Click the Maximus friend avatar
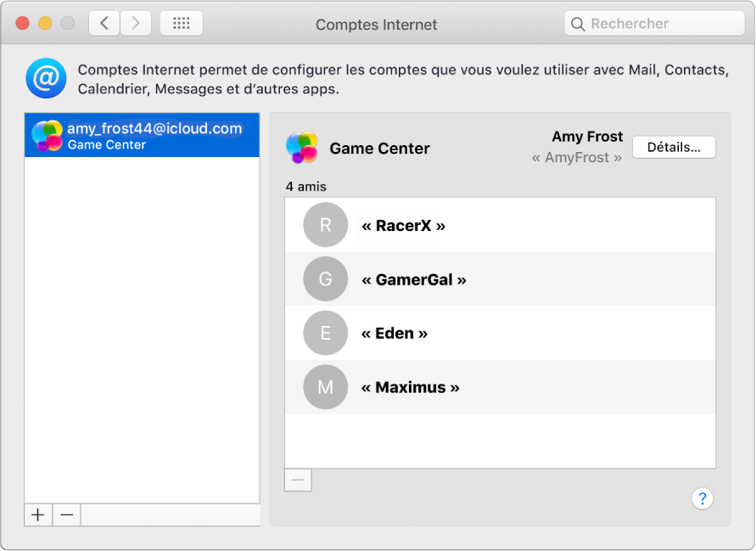The width and height of the screenshot is (756, 551). 325,387
